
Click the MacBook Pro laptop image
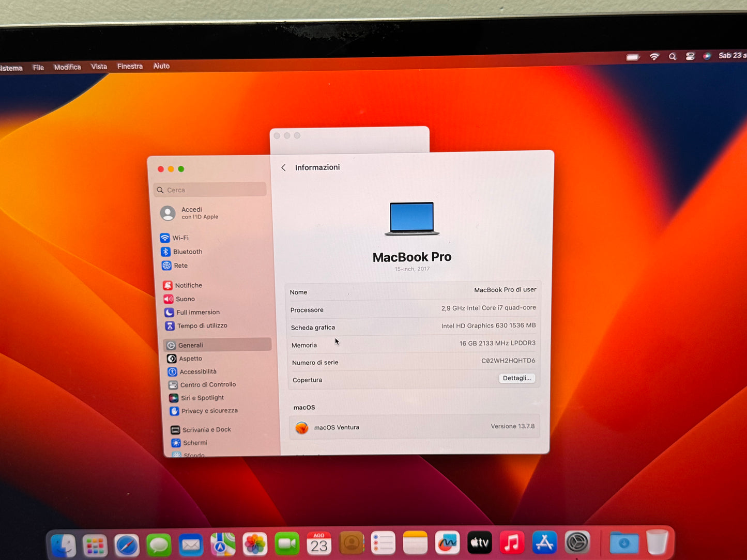click(412, 219)
